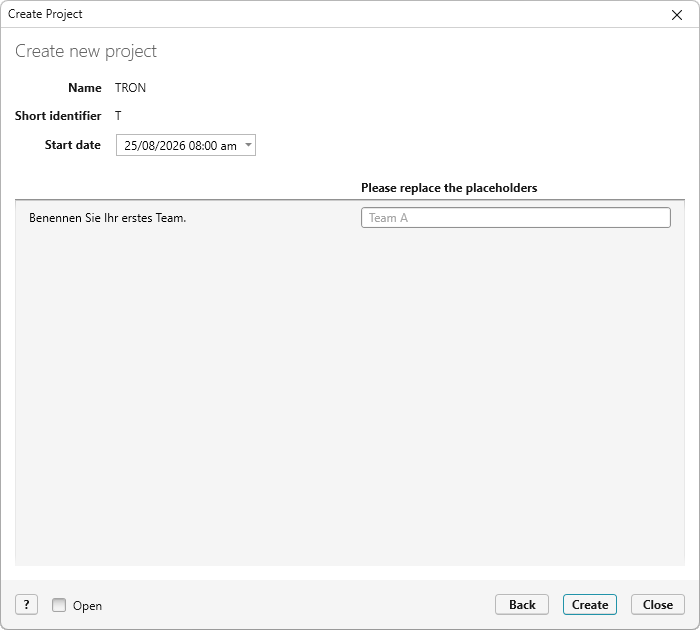Enable the Open checkbox
700x630 pixels.
59,605
